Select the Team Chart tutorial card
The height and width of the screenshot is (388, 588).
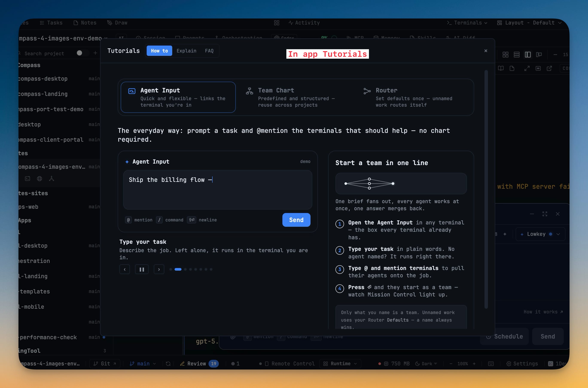(x=296, y=97)
